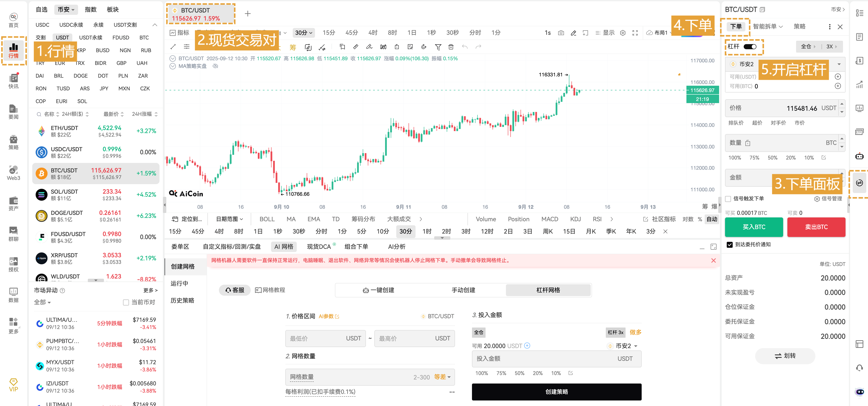This screenshot has width=868, height=406.
Task: Open the 首页 home sidebar icon
Action: [x=13, y=20]
